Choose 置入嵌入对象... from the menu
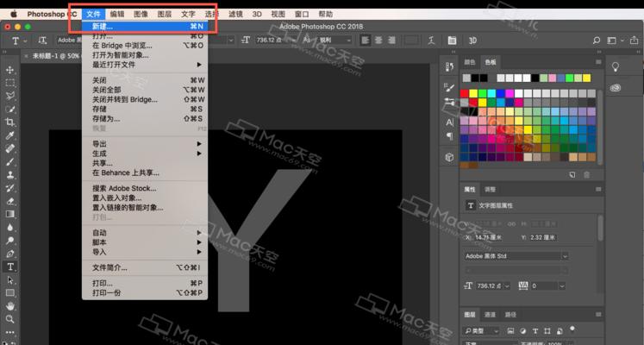This screenshot has height=345, width=644. [145, 198]
